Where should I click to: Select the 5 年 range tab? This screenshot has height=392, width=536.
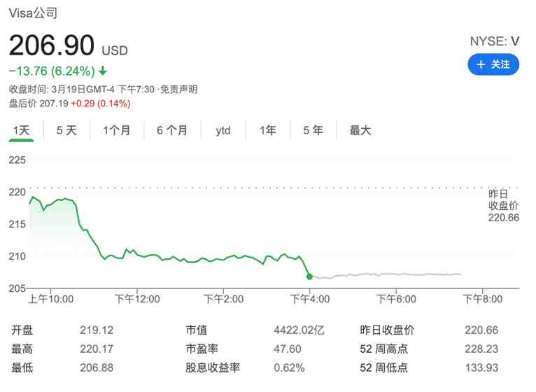(313, 130)
